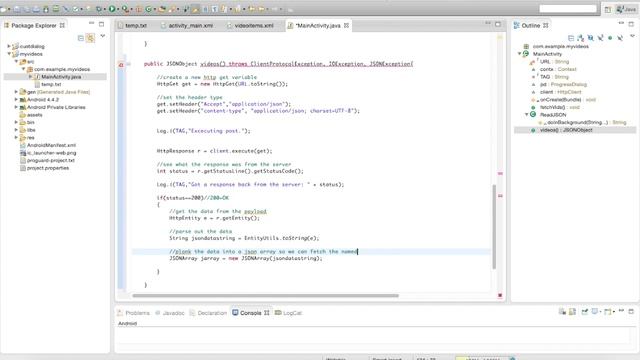Select proguard-project.txt file
The height and width of the screenshot is (360, 640).
(x=51, y=160)
